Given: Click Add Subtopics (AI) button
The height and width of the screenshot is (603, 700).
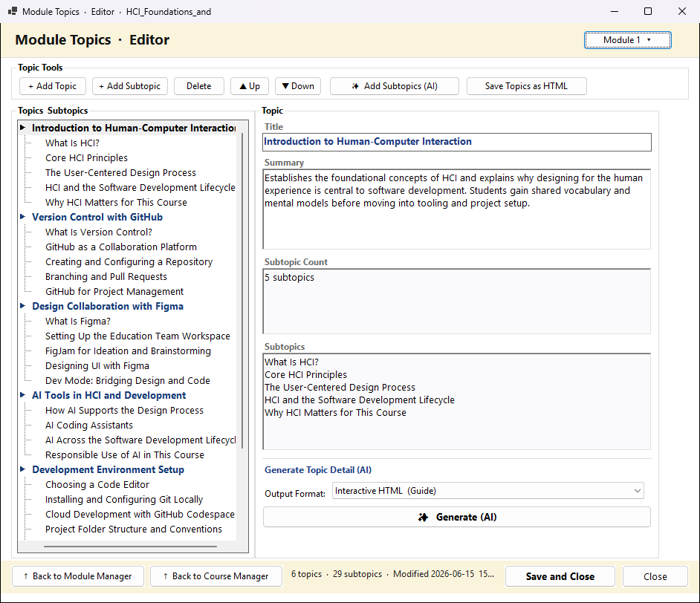Looking at the screenshot, I should click(395, 86).
